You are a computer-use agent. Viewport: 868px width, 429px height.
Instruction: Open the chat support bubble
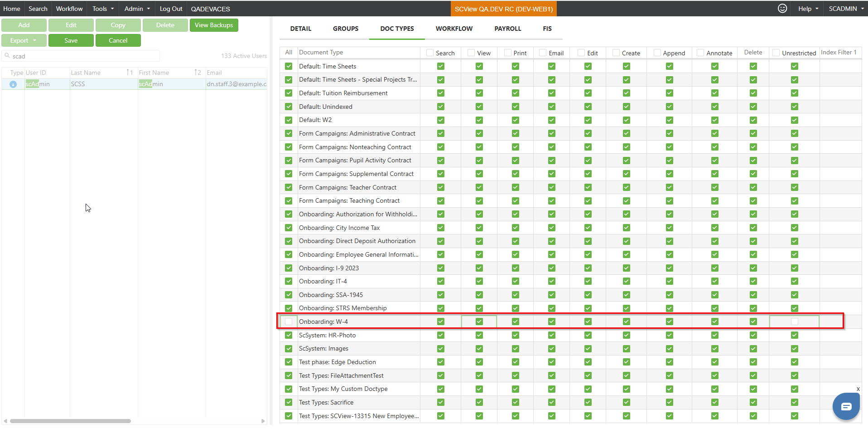click(846, 406)
